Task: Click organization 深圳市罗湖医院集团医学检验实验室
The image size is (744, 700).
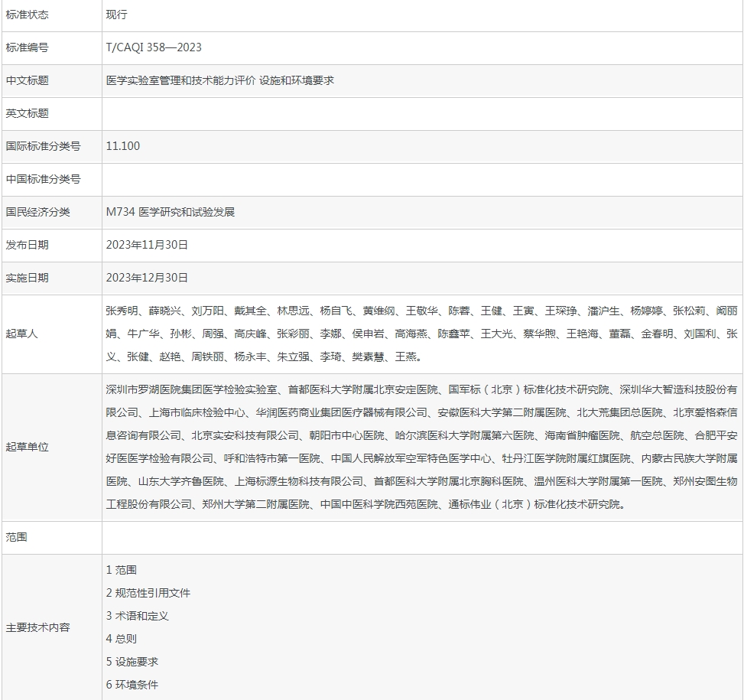Action: click(192, 389)
